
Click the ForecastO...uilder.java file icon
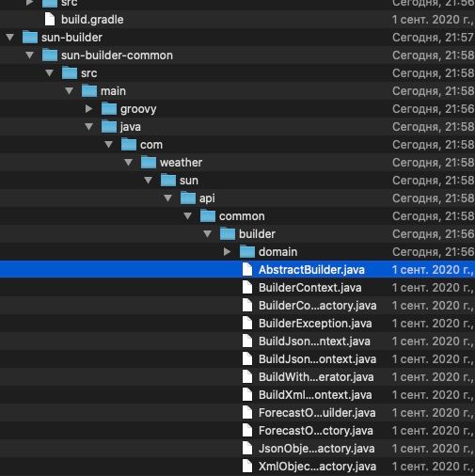pyautogui.click(x=247, y=412)
